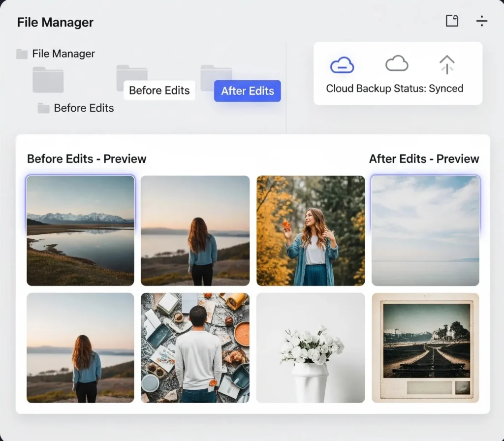This screenshot has height=441, width=504.
Task: Click the gray cloud outline icon
Action: 396,63
